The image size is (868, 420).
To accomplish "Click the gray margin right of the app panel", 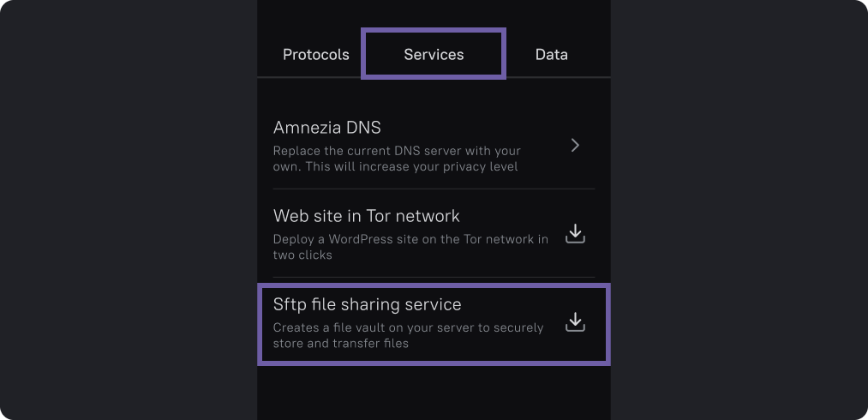I will coord(737,210).
